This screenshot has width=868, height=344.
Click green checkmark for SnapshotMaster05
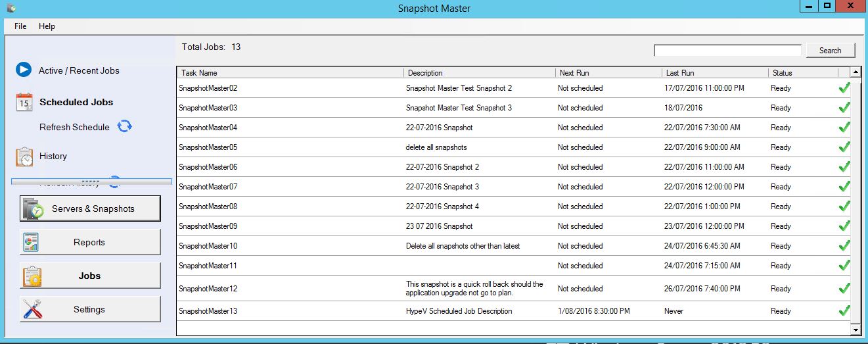pos(844,147)
